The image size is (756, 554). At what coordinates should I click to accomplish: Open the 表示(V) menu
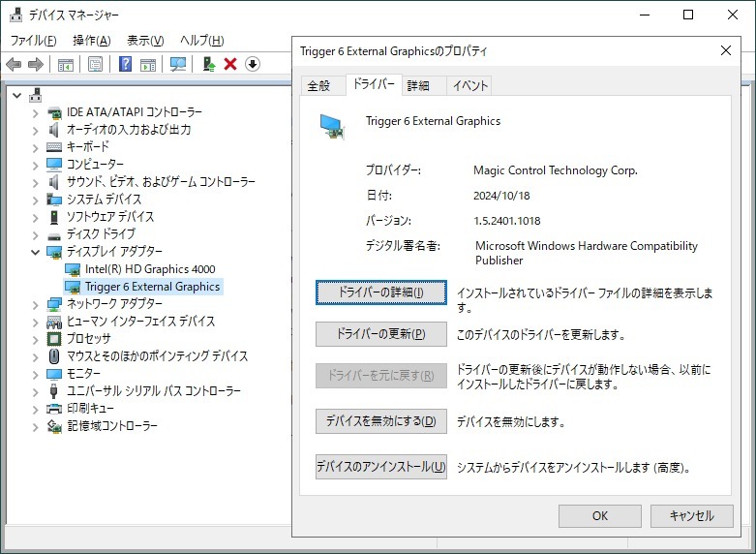click(145, 40)
